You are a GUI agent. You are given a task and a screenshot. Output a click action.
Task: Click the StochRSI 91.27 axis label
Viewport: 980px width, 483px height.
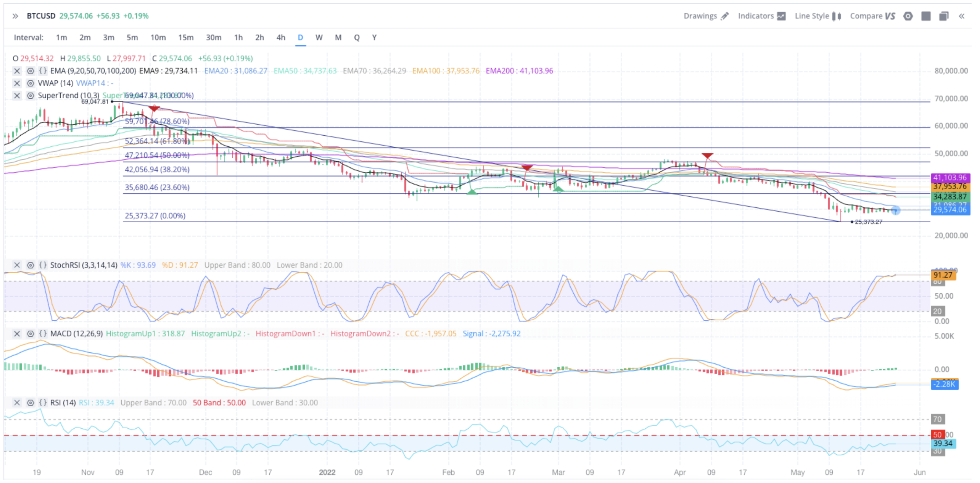click(x=943, y=275)
